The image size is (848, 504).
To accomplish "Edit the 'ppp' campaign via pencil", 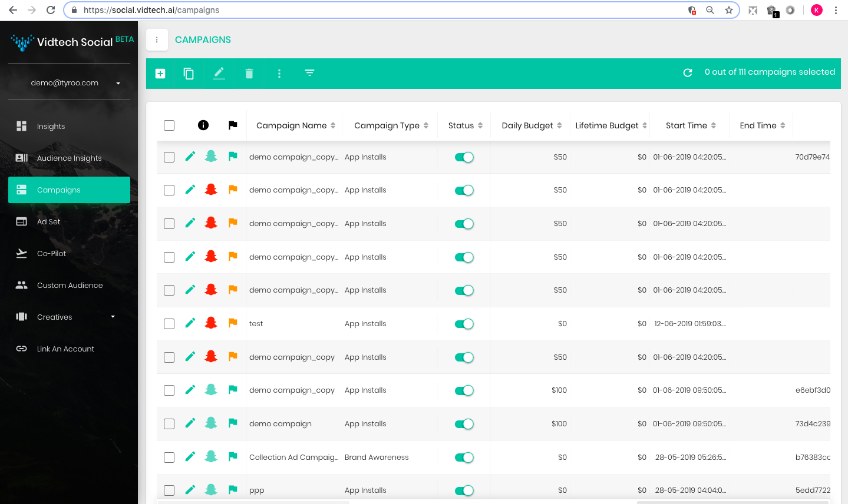I will [x=190, y=489].
